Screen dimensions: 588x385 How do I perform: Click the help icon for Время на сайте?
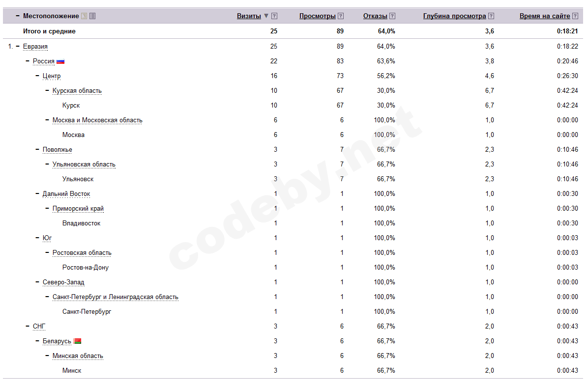click(x=575, y=16)
